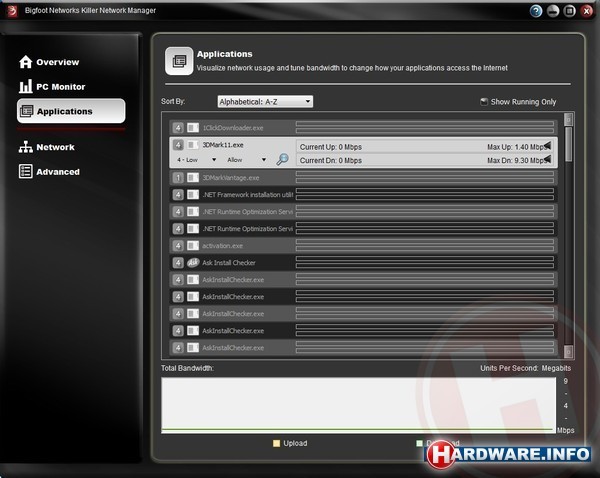This screenshot has height=478, width=600.
Task: Click priority badge of 3DMark11.exe
Action: click(x=178, y=145)
